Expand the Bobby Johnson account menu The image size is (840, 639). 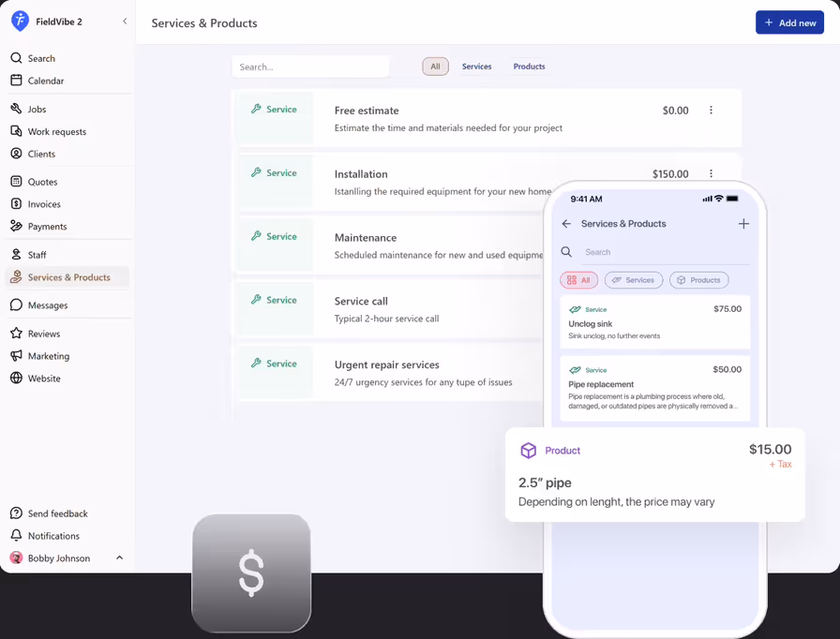point(119,557)
